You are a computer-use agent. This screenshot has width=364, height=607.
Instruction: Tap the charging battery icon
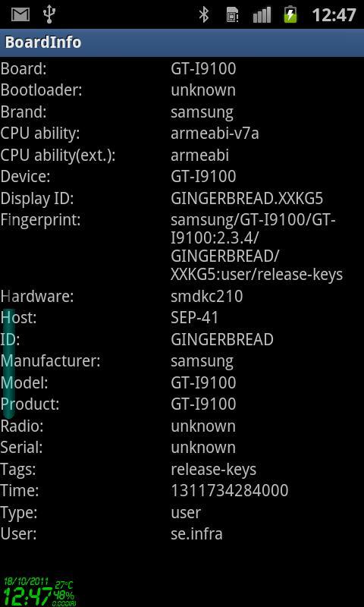(x=290, y=14)
